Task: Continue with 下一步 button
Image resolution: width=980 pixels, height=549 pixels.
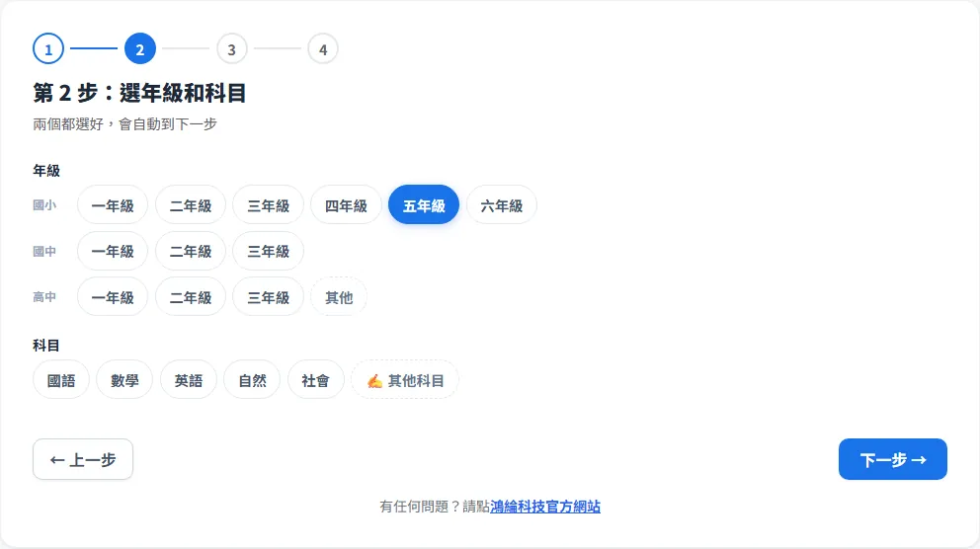Action: coord(892,459)
